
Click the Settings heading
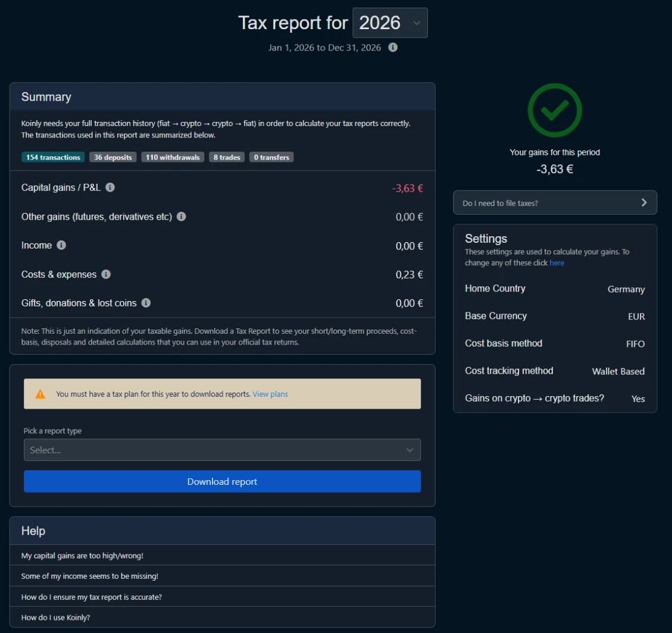[x=486, y=239]
